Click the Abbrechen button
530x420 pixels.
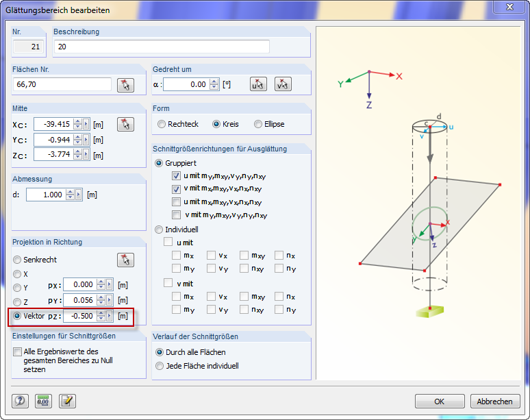[495, 402]
